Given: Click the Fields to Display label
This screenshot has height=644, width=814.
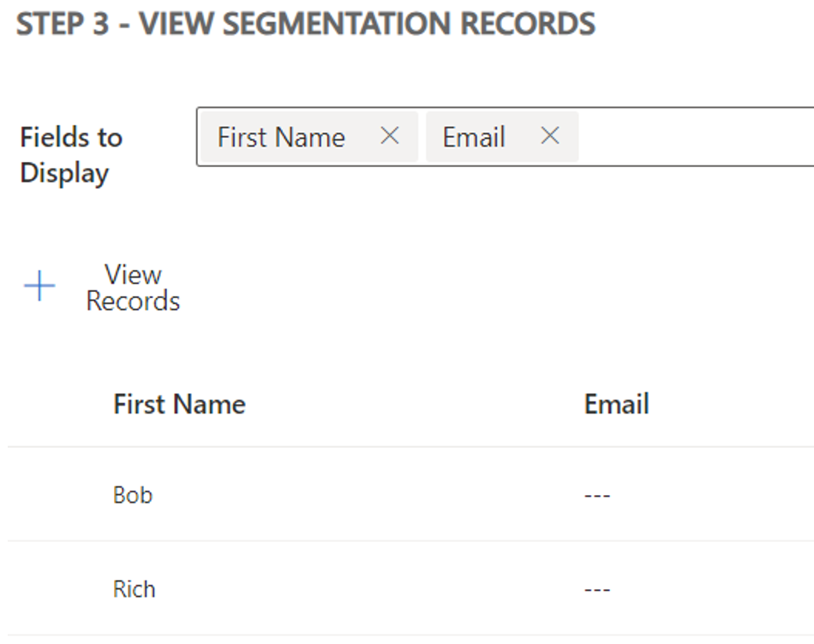Looking at the screenshot, I should (x=71, y=154).
